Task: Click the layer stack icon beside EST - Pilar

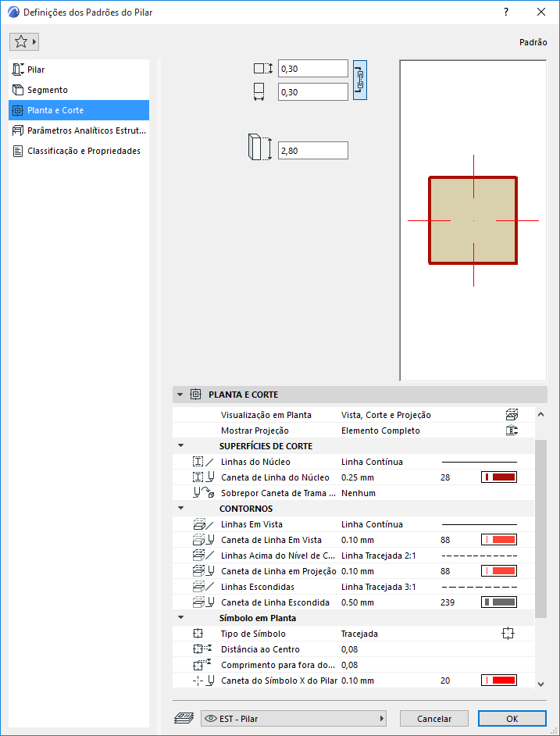Action: click(x=184, y=718)
